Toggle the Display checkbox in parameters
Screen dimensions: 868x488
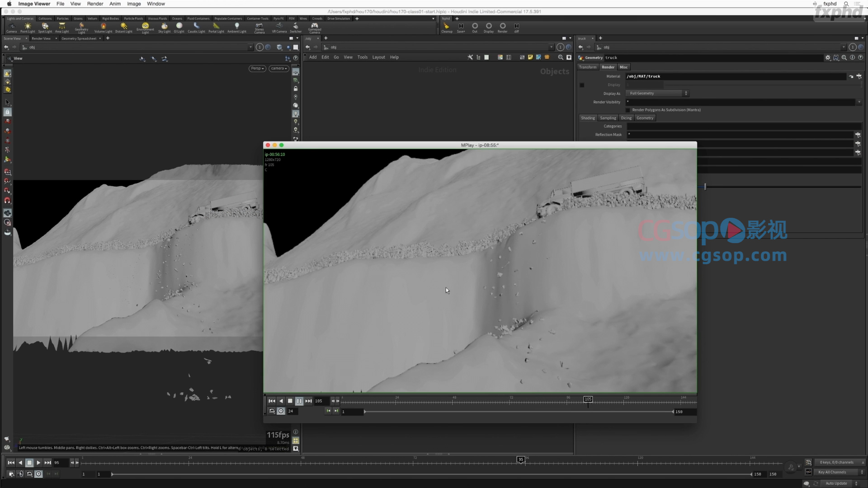pyautogui.click(x=582, y=85)
